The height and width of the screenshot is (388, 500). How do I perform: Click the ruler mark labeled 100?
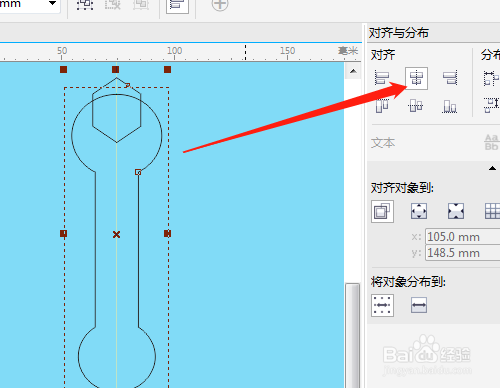pyautogui.click(x=174, y=51)
